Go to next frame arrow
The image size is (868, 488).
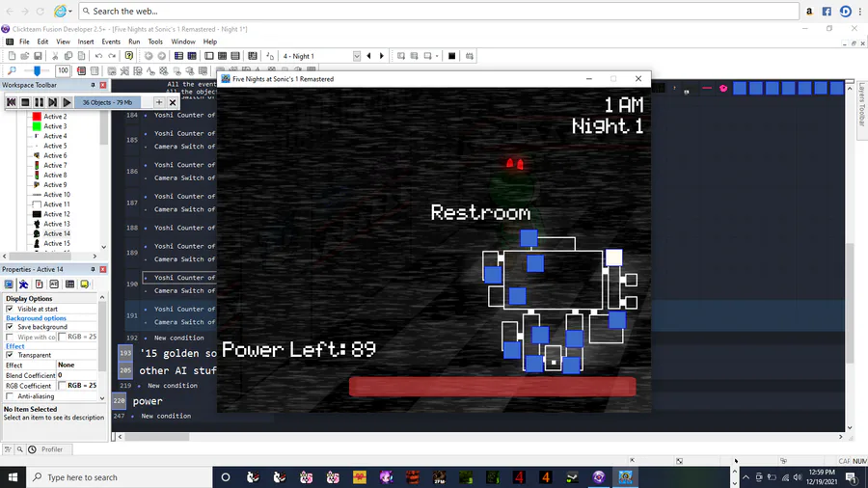pyautogui.click(x=381, y=56)
